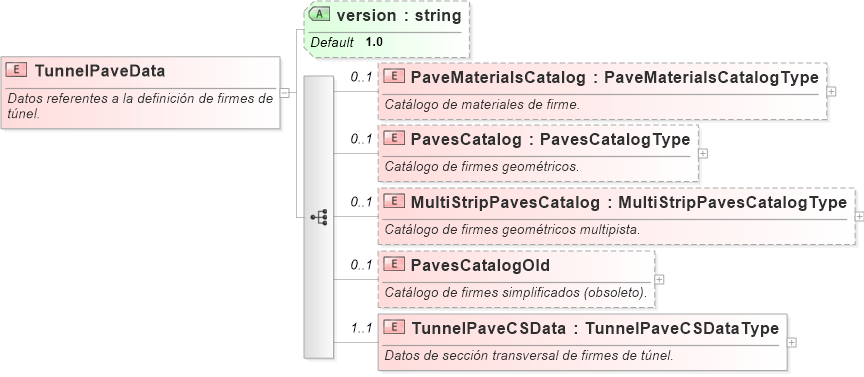
Task: Click the E icon of MultiStripPavesCatalog
Action: pyautogui.click(x=394, y=202)
